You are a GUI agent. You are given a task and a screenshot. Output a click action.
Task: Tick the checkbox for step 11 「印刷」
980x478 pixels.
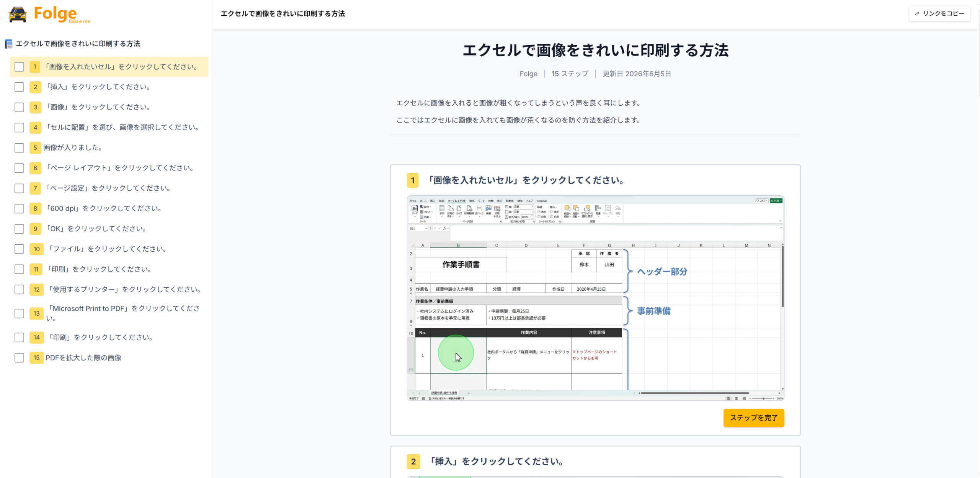point(19,269)
